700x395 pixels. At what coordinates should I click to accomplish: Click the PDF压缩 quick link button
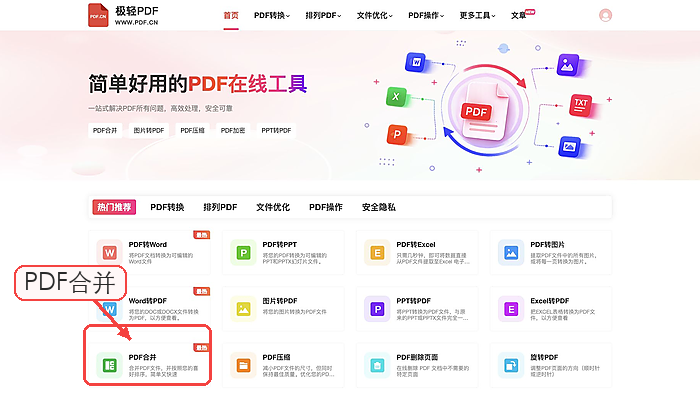coord(192,130)
